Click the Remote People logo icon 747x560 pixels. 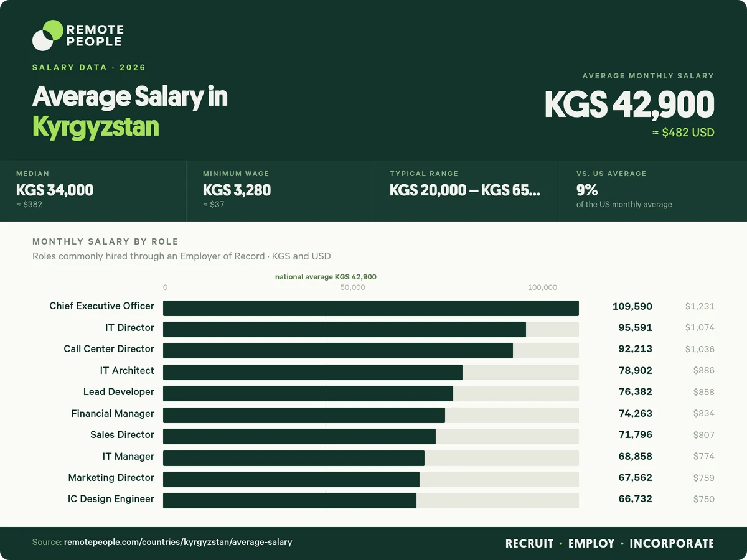click(48, 35)
